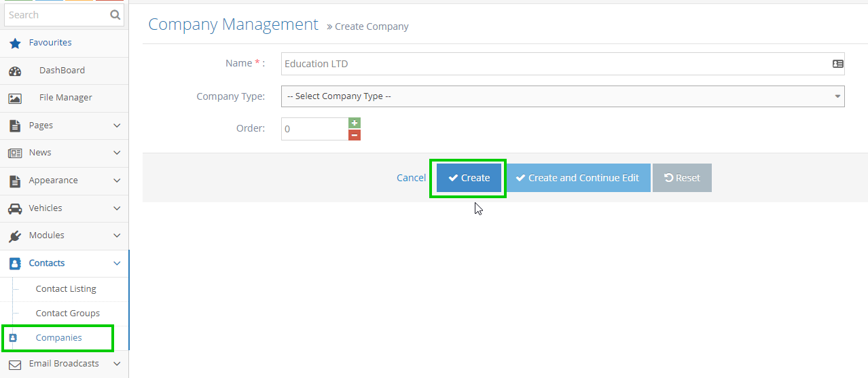This screenshot has height=378, width=868.
Task: Open Contact Listing submenu item
Action: 66,289
